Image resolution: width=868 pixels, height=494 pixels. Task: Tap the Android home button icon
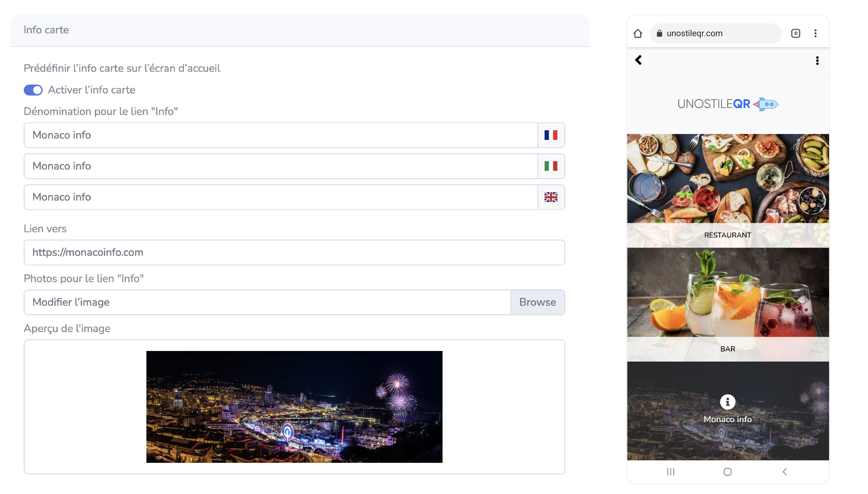coord(727,472)
